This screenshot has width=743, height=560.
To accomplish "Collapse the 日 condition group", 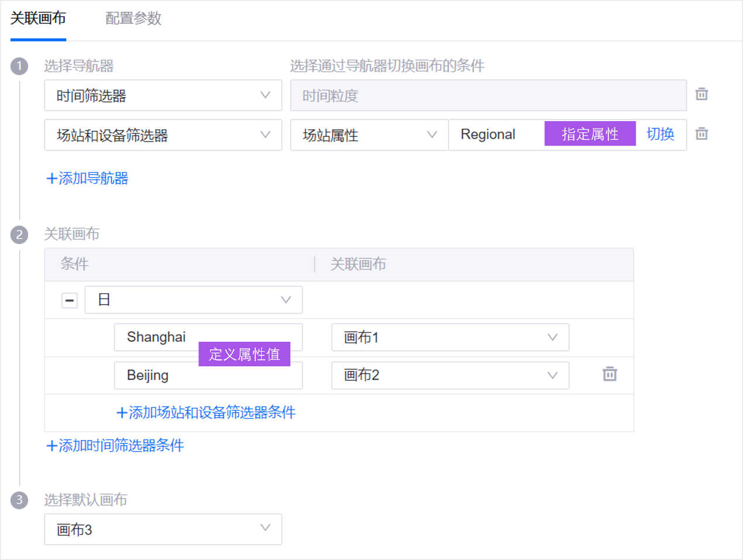I will pos(70,300).
